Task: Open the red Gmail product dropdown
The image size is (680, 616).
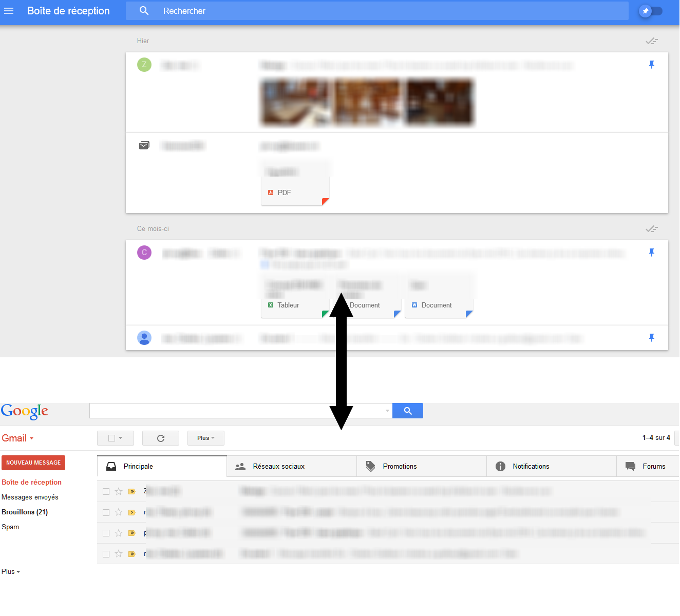Action: click(x=17, y=438)
